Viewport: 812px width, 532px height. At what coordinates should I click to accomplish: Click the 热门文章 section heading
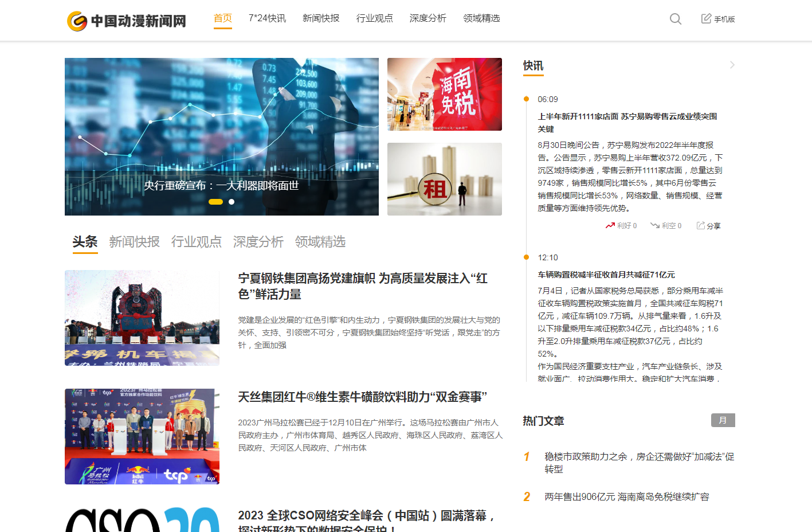(x=543, y=421)
